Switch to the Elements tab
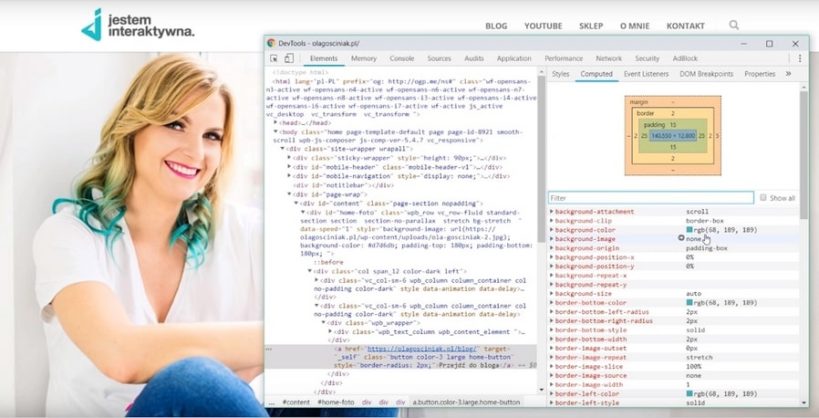The width and height of the screenshot is (819, 418). click(x=324, y=59)
